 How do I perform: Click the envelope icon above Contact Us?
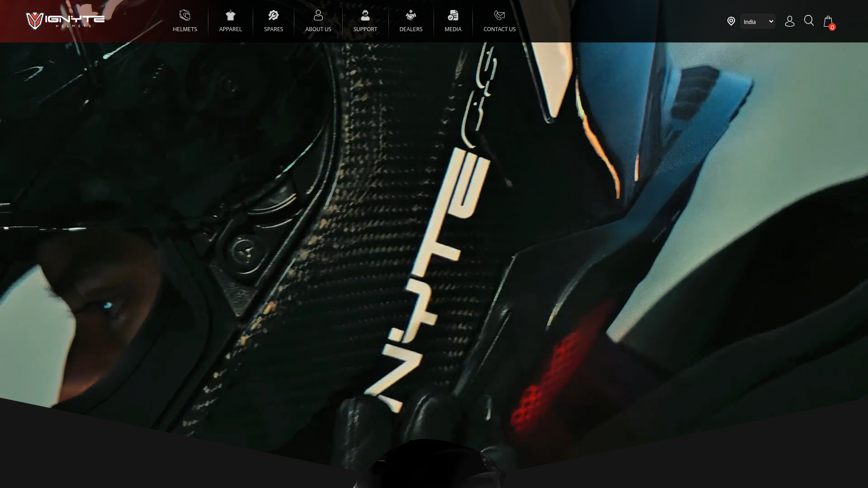click(500, 15)
